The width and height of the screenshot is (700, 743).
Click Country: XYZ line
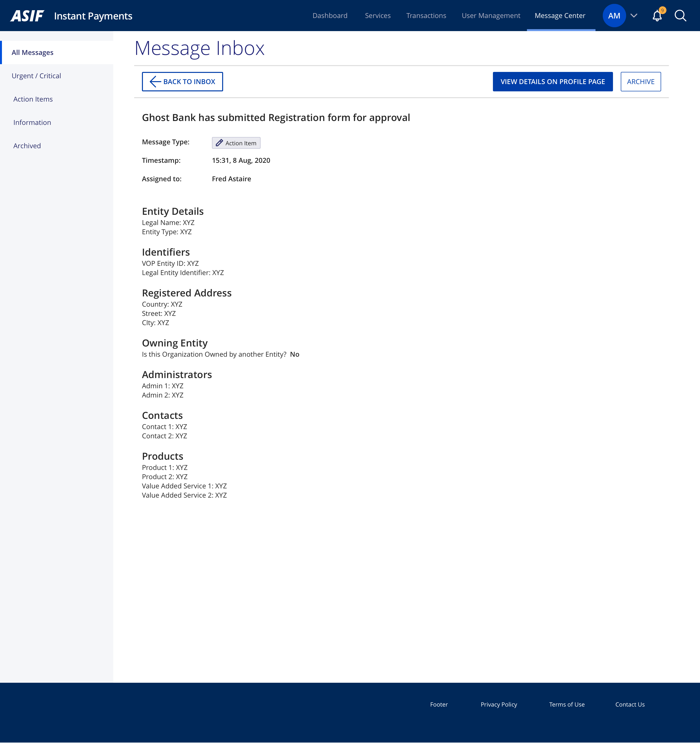(x=162, y=304)
